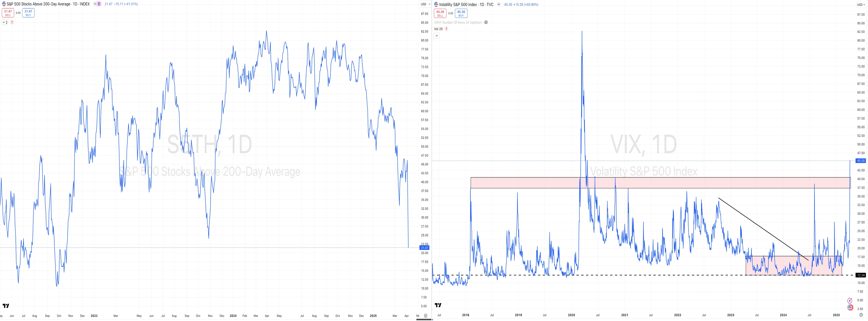
Task: Click TradingView logo on the VIX chart
Action: click(x=438, y=305)
